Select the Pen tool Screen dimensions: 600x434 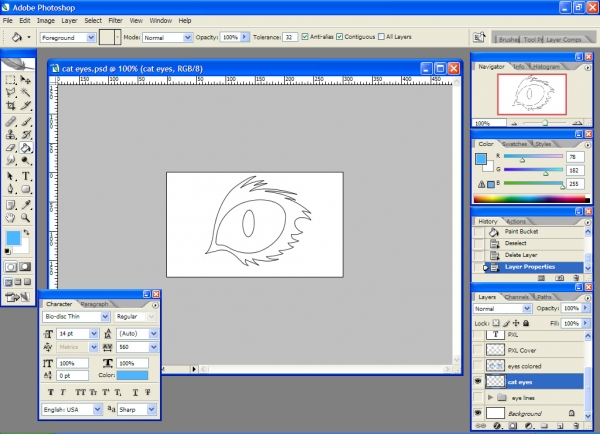(10, 189)
